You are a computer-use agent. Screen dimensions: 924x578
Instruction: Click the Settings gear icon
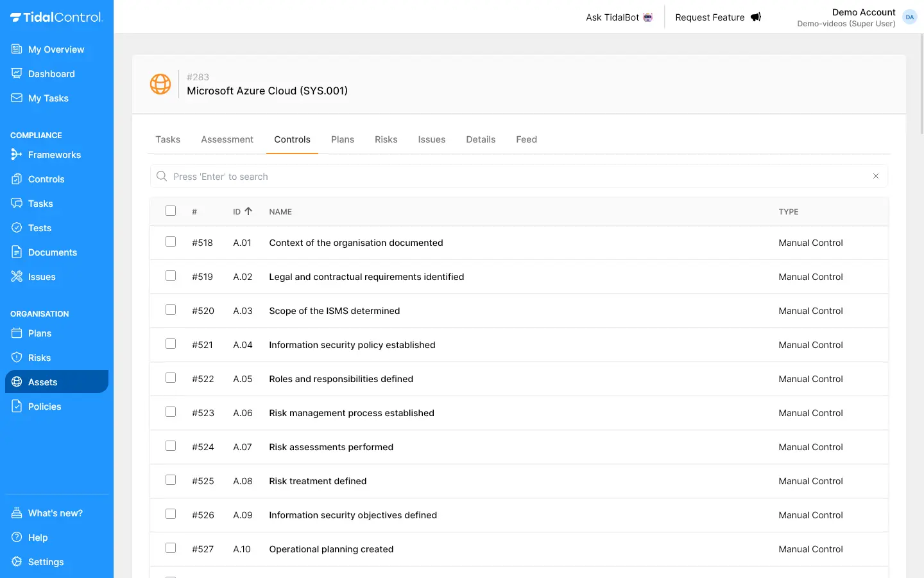pos(17,562)
